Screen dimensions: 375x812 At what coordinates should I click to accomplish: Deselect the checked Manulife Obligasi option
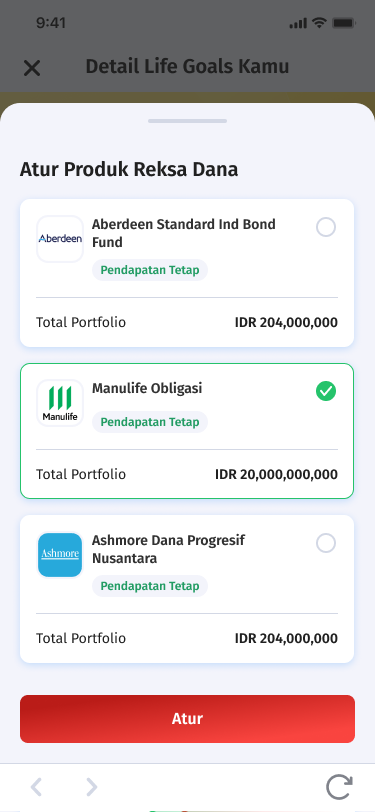click(x=326, y=391)
